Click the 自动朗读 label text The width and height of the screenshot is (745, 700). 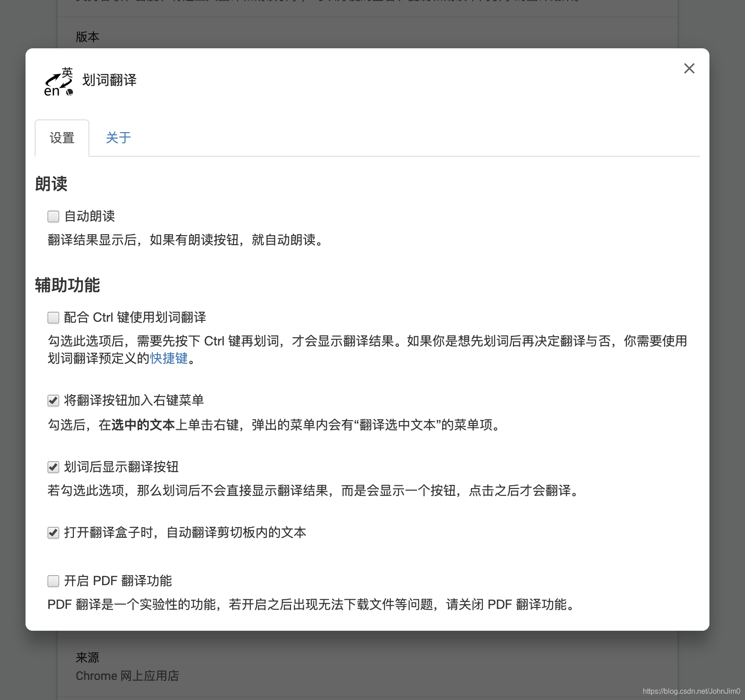[90, 216]
